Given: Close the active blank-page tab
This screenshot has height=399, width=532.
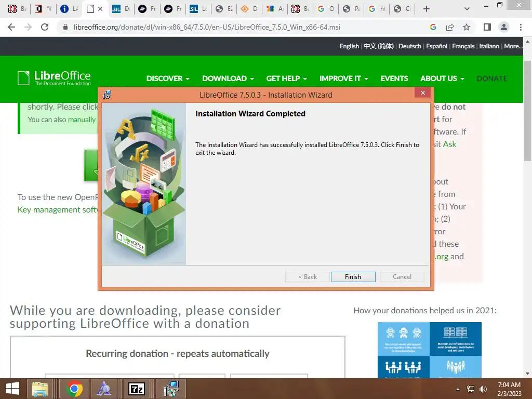Looking at the screenshot, I should [x=100, y=9].
